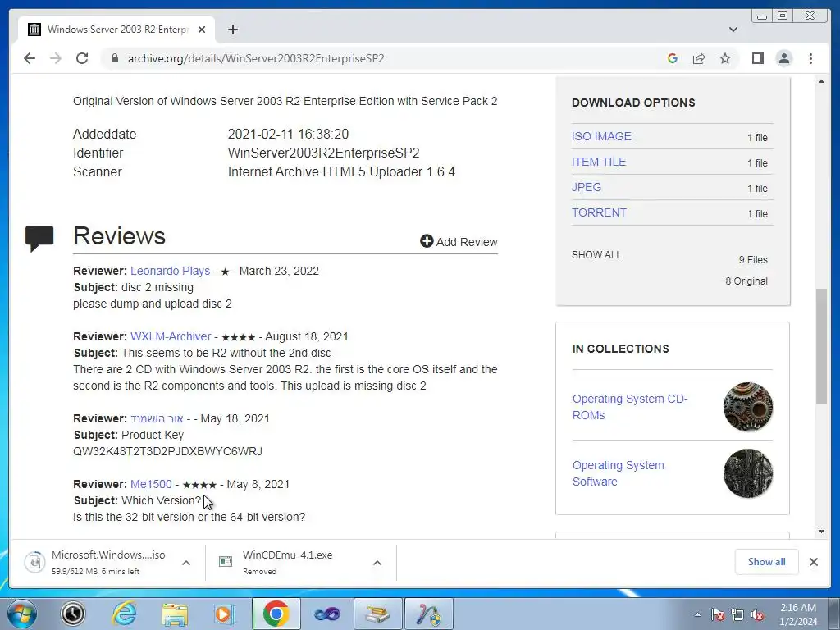Open ITEM TILE download option
The height and width of the screenshot is (630, 840).
click(598, 162)
